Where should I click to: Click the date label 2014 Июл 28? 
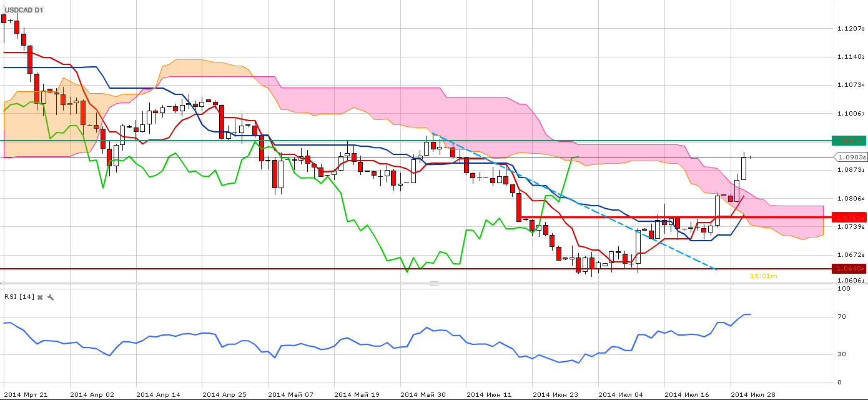click(753, 394)
